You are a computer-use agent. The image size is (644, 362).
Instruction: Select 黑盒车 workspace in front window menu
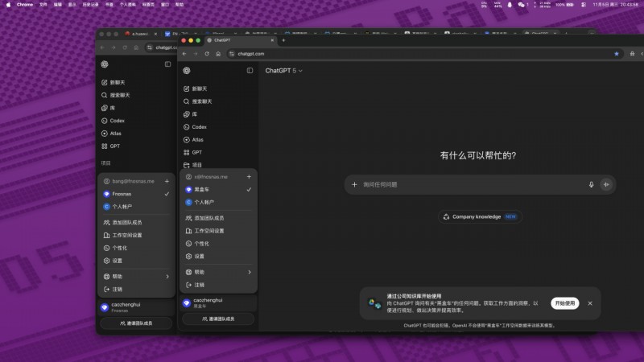tap(218, 190)
